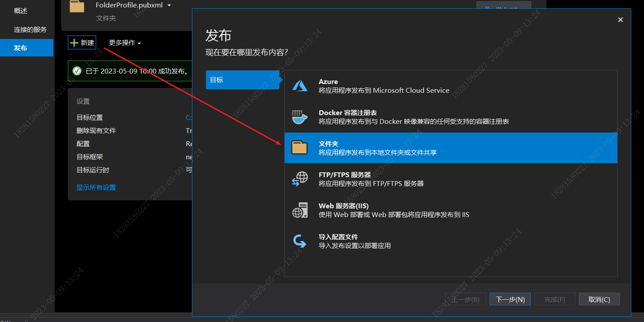This screenshot has height=322, width=644.
Task: Select 导入配置文件 option title
Action: click(338, 237)
